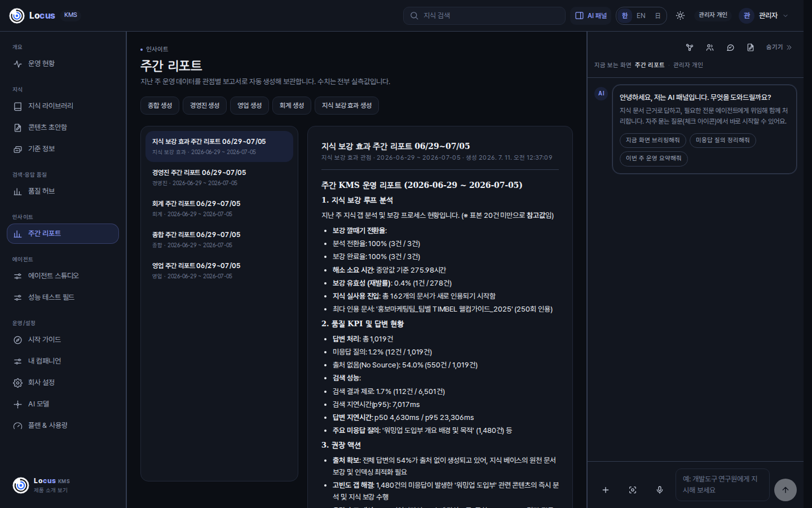
Task: Click the screen capture icon near chat input
Action: (x=633, y=490)
